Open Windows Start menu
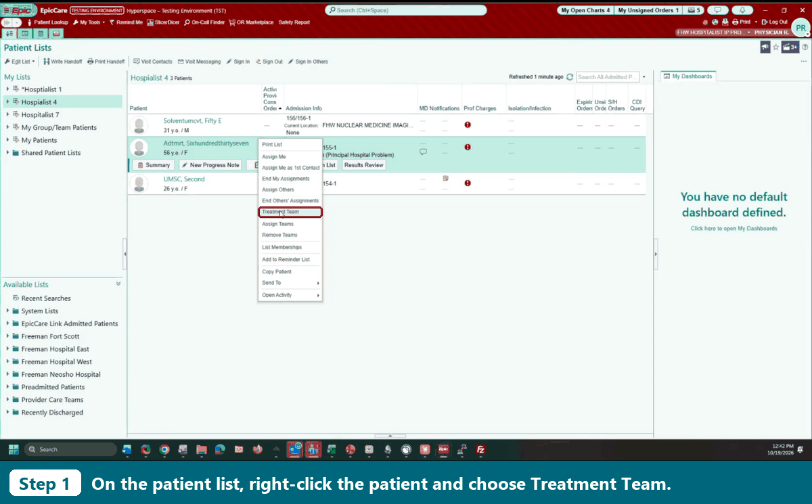 tap(12, 449)
